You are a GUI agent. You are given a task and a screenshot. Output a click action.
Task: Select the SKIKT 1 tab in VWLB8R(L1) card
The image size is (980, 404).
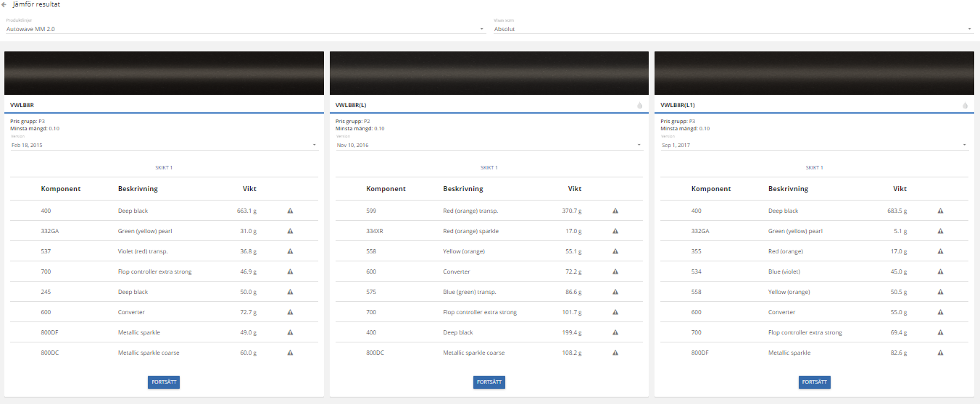814,167
